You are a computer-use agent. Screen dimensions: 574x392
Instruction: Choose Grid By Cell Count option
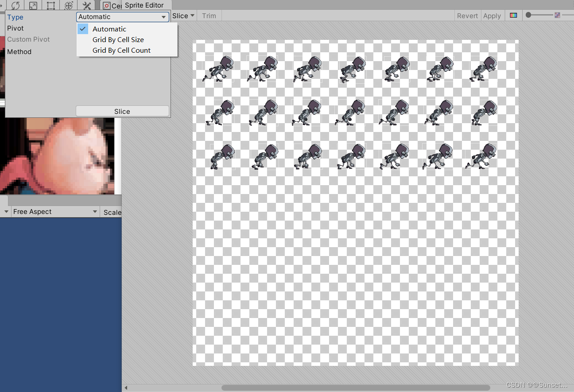pyautogui.click(x=127, y=50)
